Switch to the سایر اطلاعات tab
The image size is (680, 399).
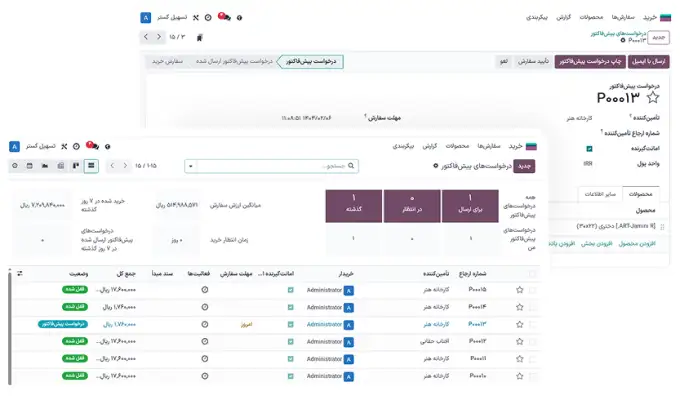pos(600,194)
